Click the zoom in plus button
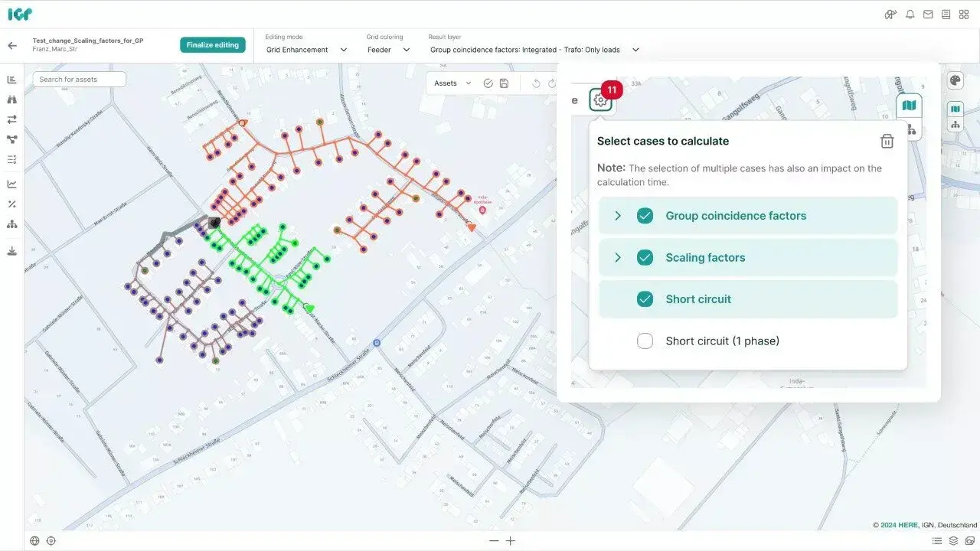The height and width of the screenshot is (551, 980). [511, 541]
